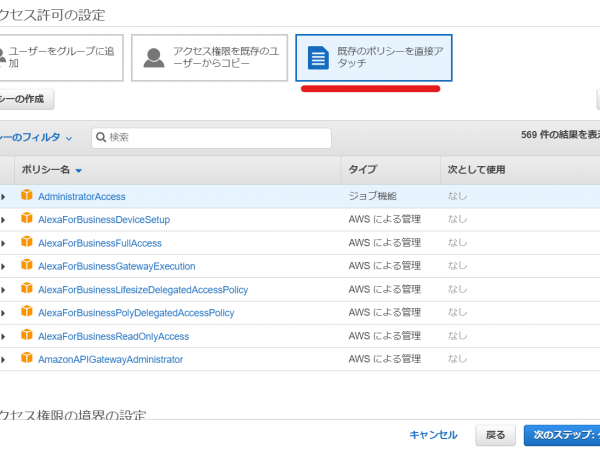Open the policy filter dropdown
Viewport: 600px width, 450px height.
(x=36, y=137)
